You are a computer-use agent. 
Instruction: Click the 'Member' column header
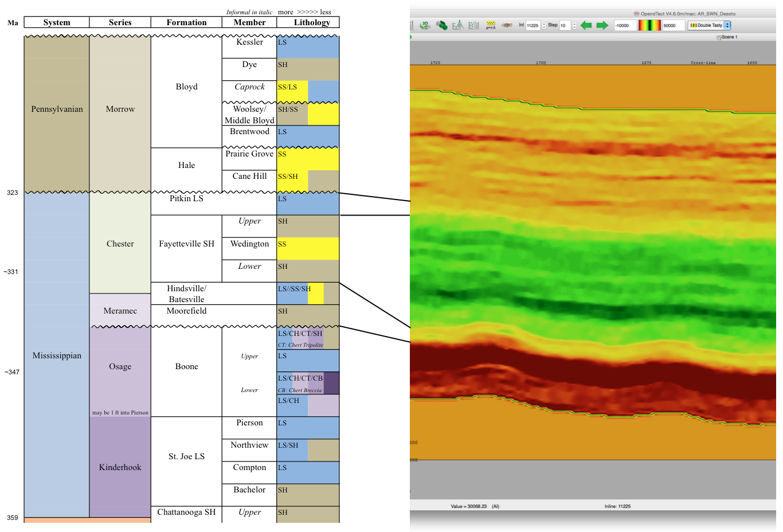pyautogui.click(x=249, y=22)
